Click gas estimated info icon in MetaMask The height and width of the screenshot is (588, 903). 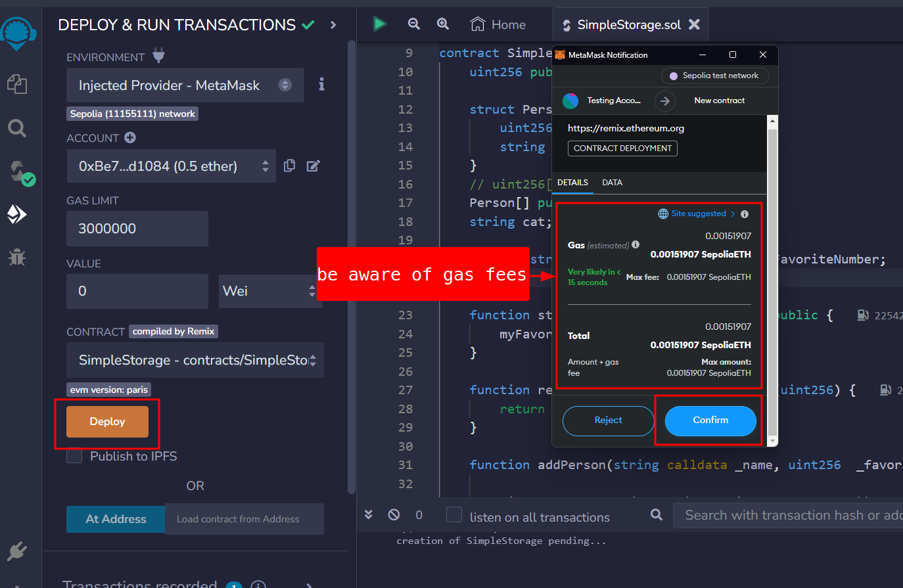point(636,244)
